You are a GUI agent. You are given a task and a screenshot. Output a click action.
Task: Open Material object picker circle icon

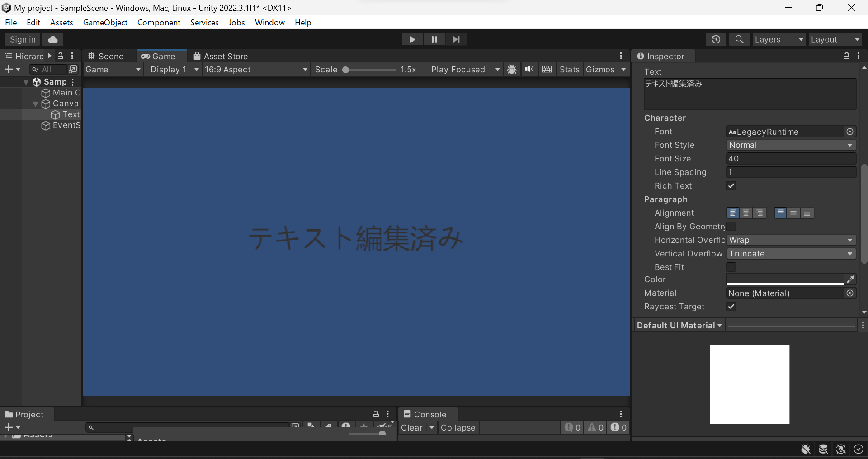pos(850,293)
